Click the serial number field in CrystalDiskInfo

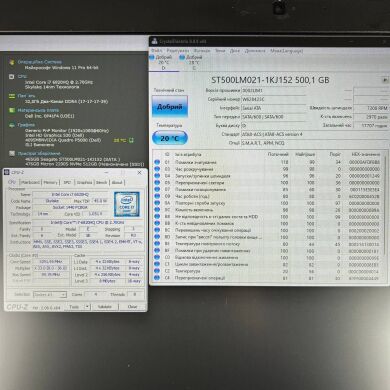click(x=273, y=99)
